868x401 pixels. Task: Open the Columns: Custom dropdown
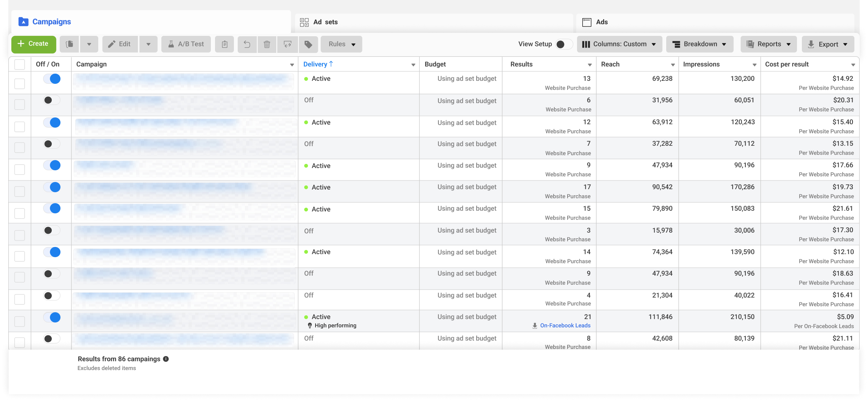(x=619, y=44)
